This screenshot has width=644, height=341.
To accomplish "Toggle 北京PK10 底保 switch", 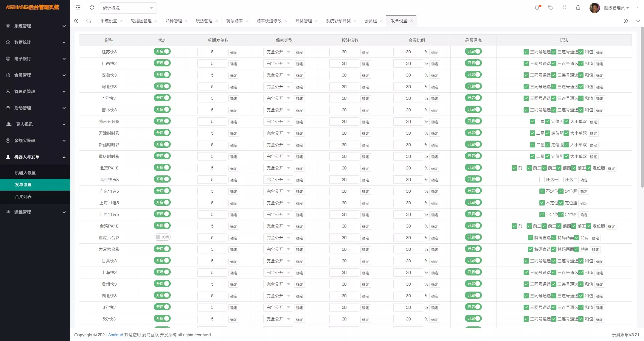I will [x=473, y=167].
